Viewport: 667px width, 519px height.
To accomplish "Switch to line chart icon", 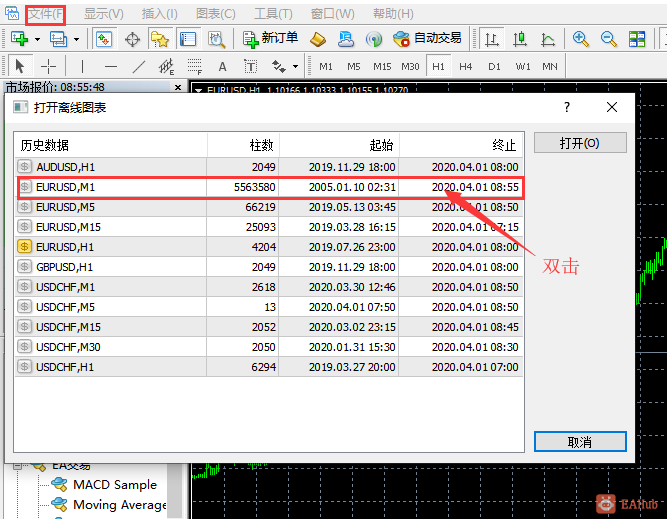I will 548,40.
